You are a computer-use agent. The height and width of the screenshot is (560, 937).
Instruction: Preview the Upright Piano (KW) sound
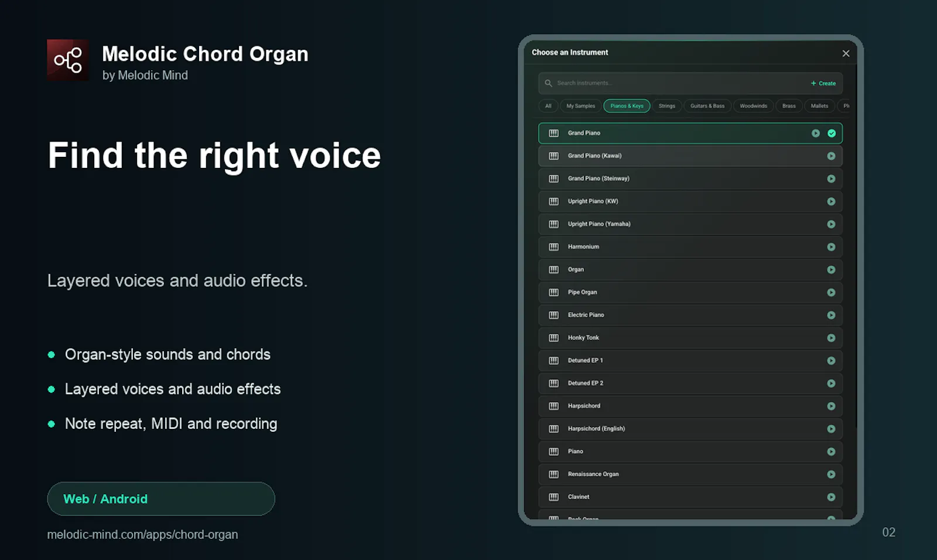(x=831, y=201)
